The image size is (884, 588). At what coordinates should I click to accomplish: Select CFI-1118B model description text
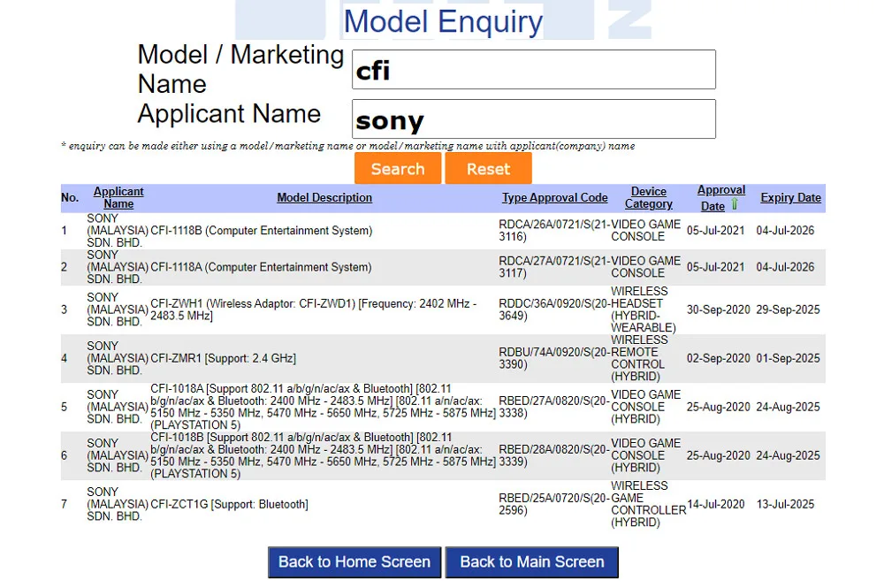tap(261, 231)
